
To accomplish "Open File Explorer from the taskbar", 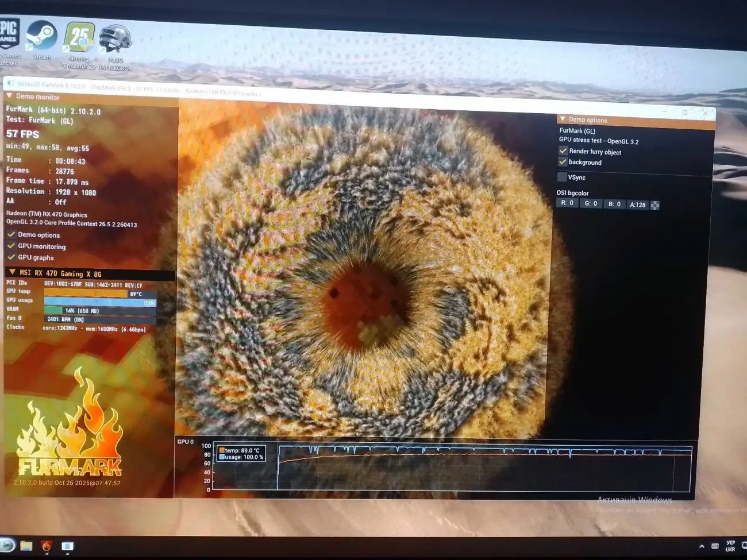I will pyautogui.click(x=26, y=545).
